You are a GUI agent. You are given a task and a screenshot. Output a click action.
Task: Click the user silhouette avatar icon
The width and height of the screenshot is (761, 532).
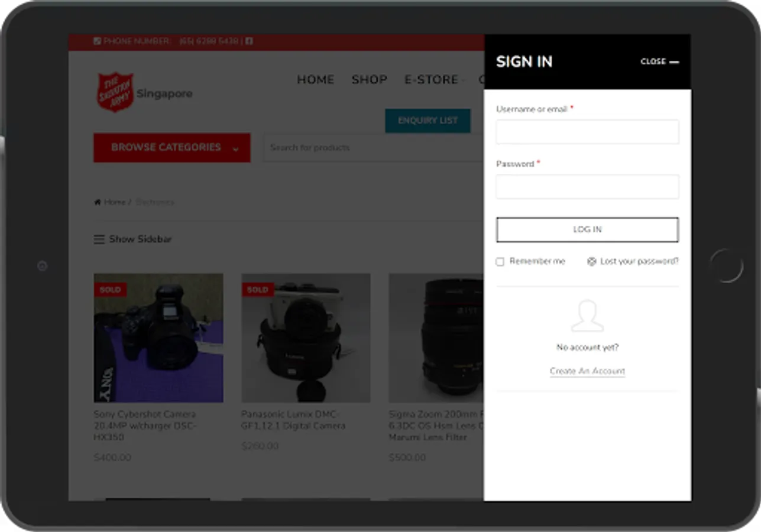[587, 316]
